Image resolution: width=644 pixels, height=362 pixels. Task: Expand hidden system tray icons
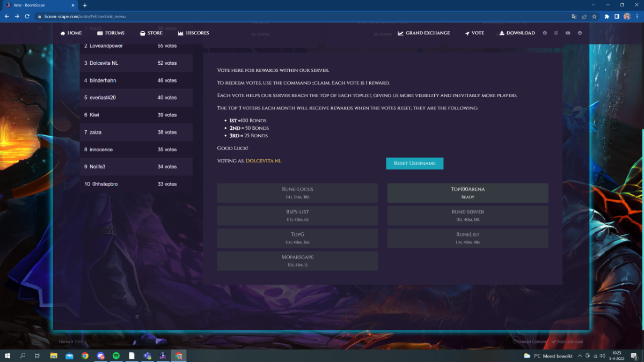[x=581, y=356]
